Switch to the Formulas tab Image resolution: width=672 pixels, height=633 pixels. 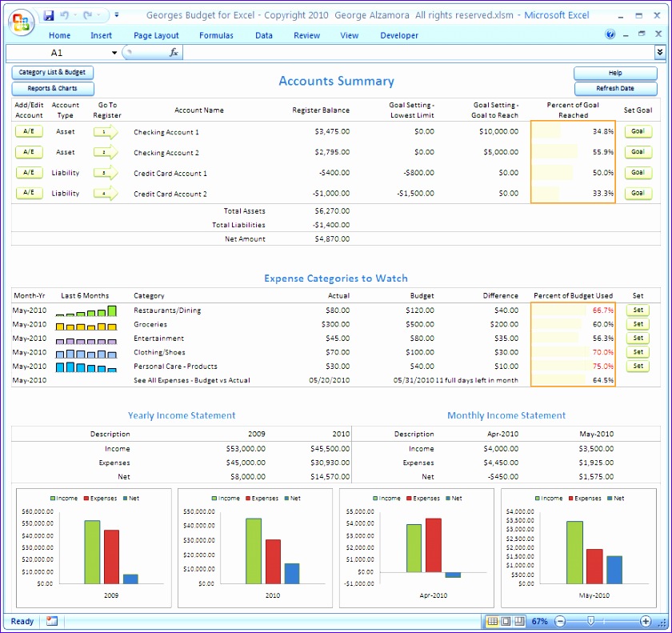tap(216, 35)
